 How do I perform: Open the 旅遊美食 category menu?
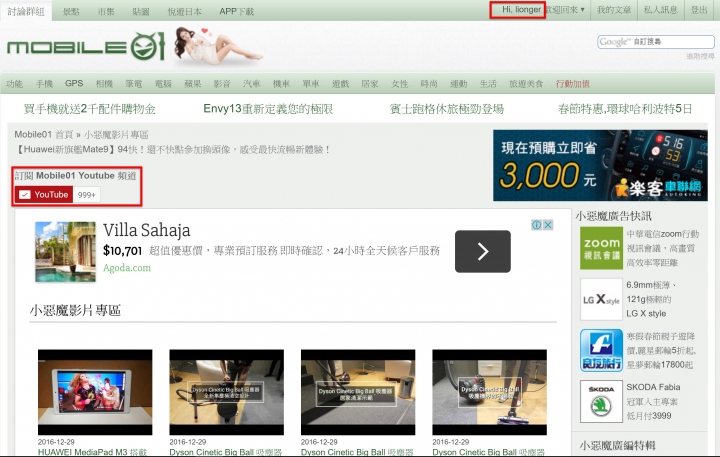526,84
